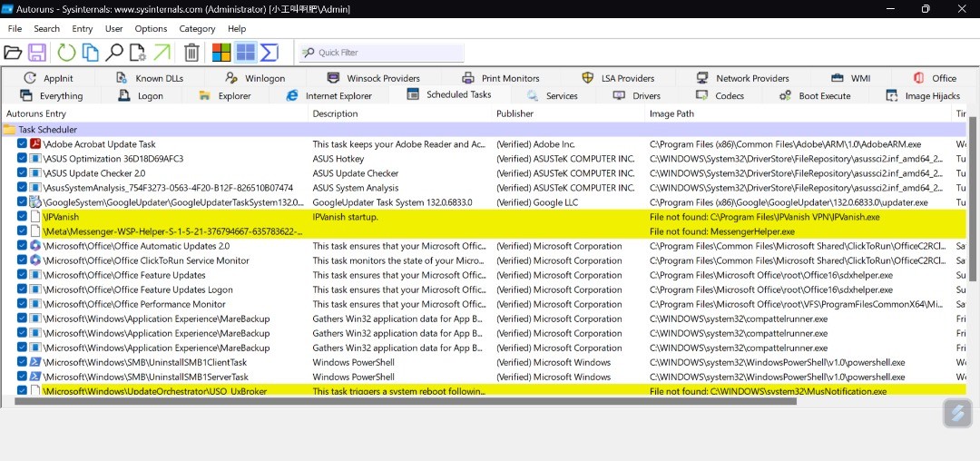This screenshot has width=980, height=461.
Task: Open the Search menu
Action: pos(47,29)
